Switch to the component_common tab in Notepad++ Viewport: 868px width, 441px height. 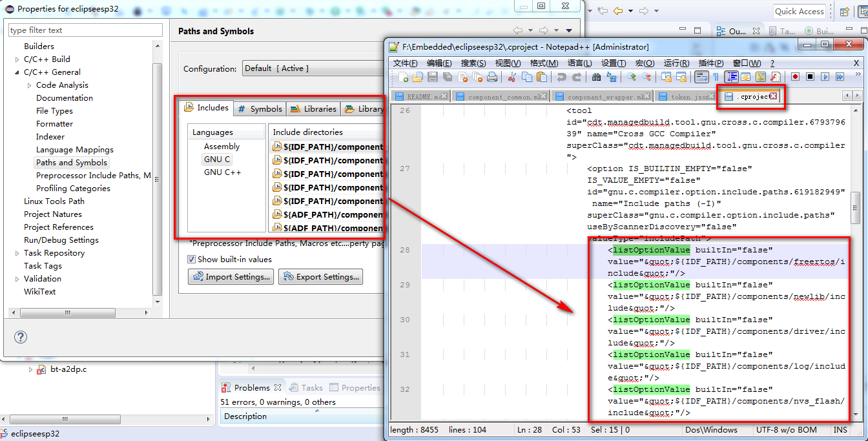(x=501, y=97)
